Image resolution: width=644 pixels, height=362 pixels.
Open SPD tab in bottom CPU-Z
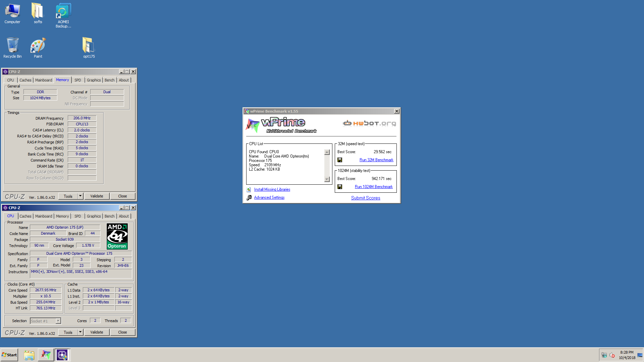(x=77, y=216)
